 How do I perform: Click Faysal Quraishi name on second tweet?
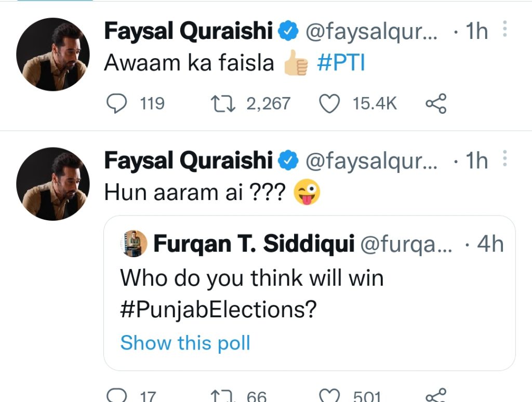click(x=188, y=161)
